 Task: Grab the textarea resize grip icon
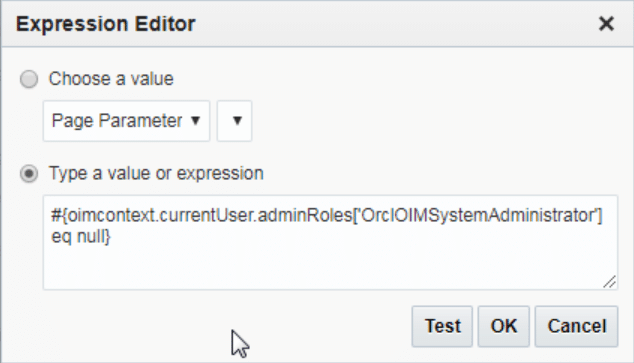609,281
